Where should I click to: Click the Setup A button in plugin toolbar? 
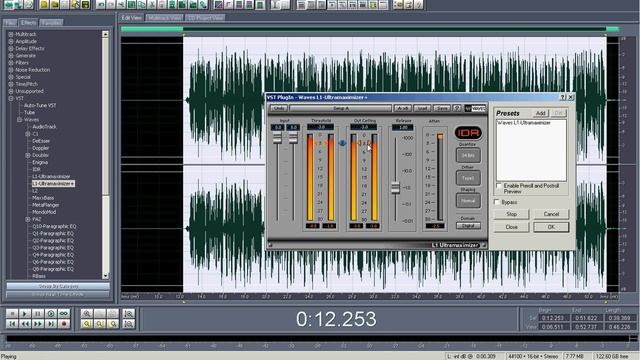coord(341,108)
